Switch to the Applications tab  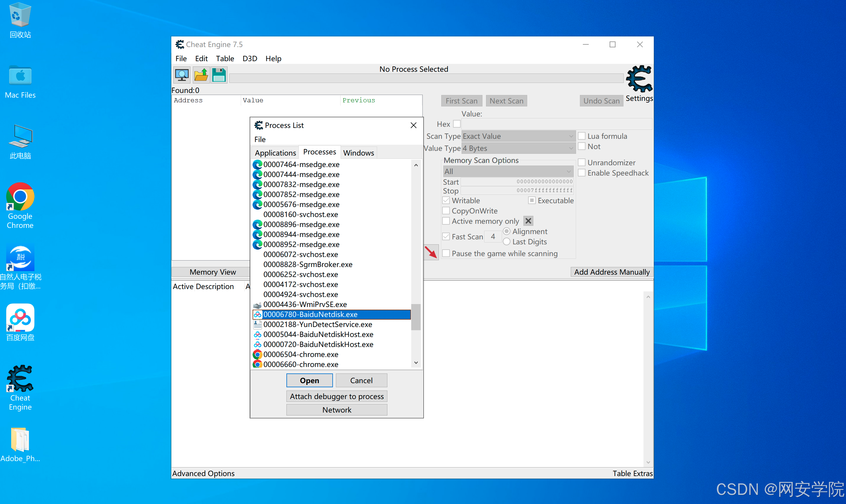click(x=275, y=153)
